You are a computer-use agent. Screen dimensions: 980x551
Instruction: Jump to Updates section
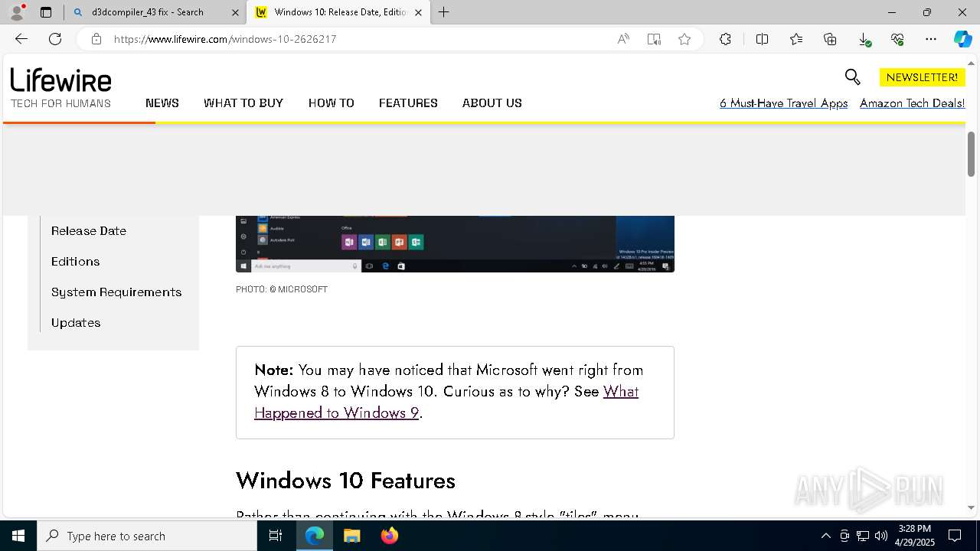tap(76, 322)
